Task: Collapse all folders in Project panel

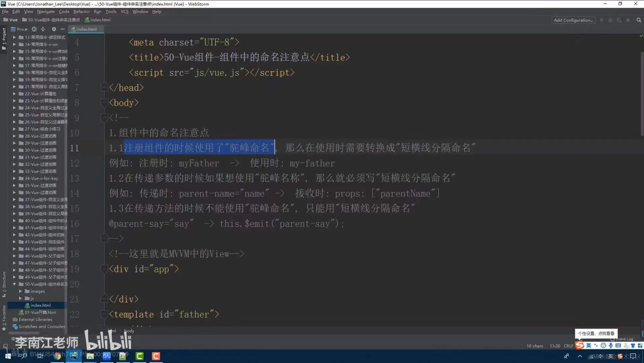Action: pos(43,29)
